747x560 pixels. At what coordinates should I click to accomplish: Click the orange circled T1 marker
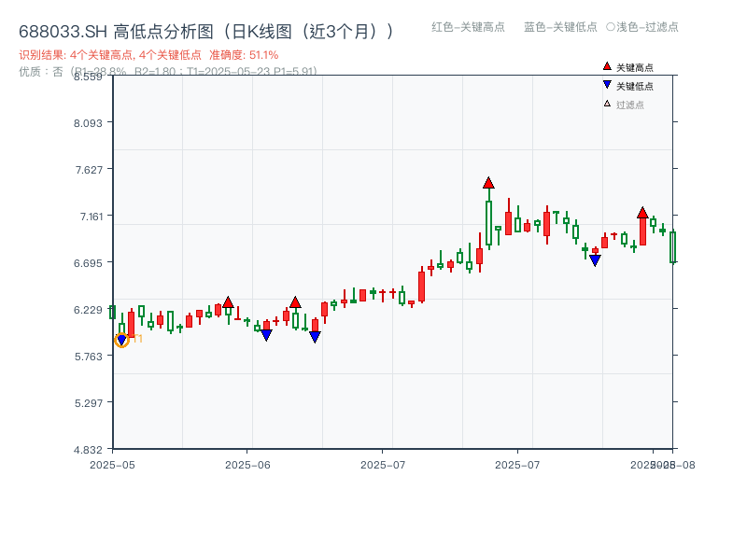coord(121,340)
